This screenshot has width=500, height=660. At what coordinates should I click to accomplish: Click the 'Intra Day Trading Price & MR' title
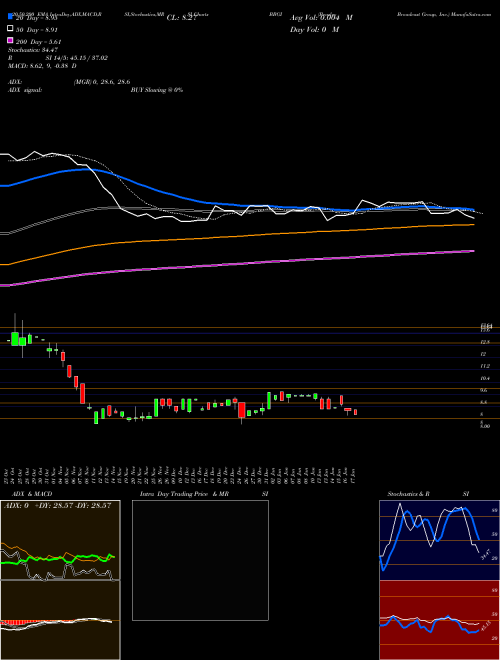click(184, 494)
